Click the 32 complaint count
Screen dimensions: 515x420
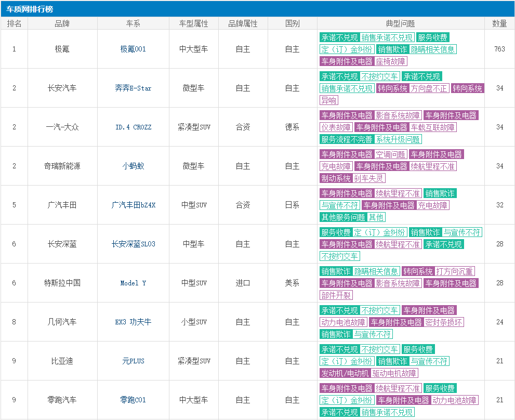499,205
